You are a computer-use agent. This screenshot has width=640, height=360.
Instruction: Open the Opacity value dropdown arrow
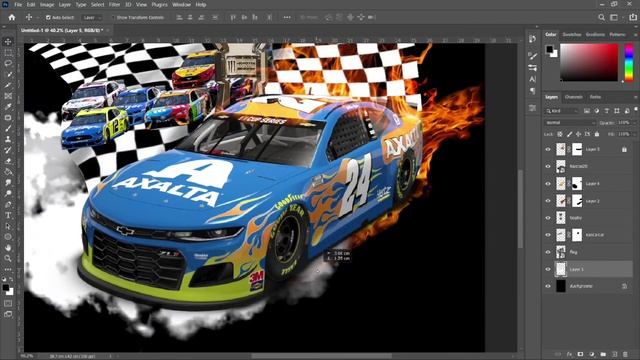[634, 122]
